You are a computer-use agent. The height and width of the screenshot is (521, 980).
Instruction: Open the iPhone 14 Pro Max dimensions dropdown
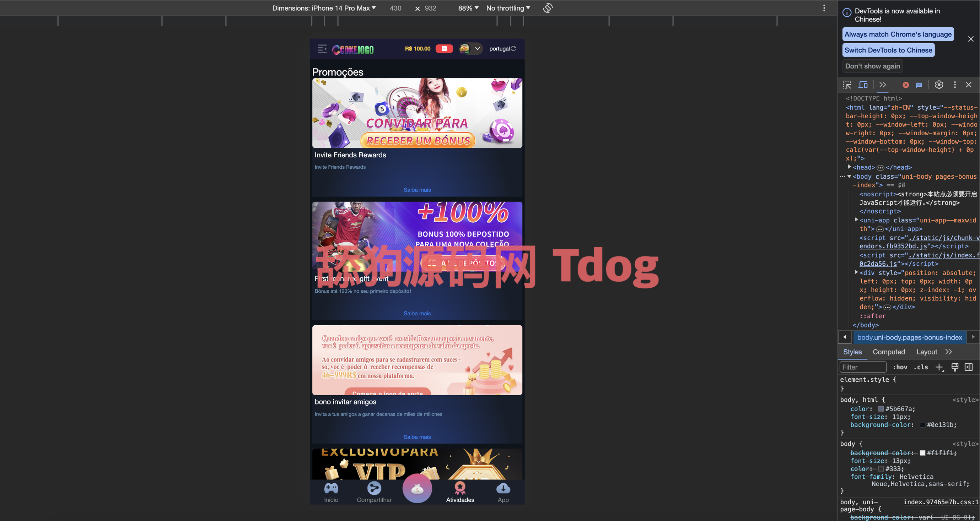[x=324, y=8]
